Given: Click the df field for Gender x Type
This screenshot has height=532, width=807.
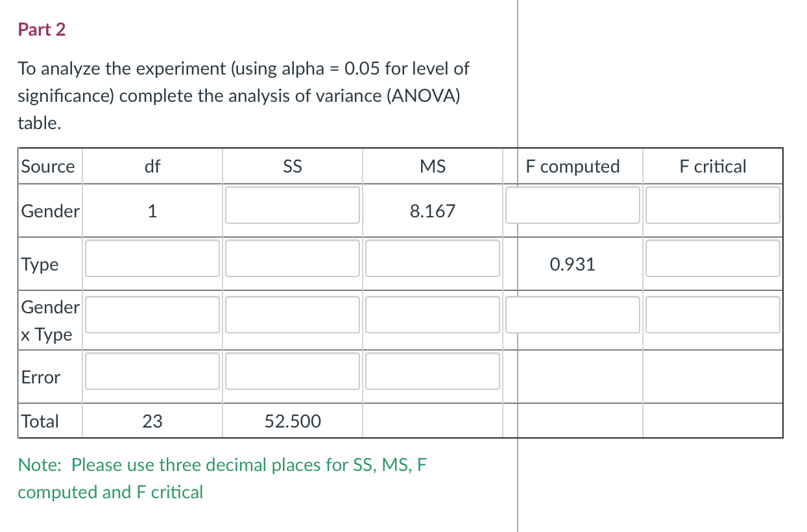Looking at the screenshot, I should click(152, 315).
